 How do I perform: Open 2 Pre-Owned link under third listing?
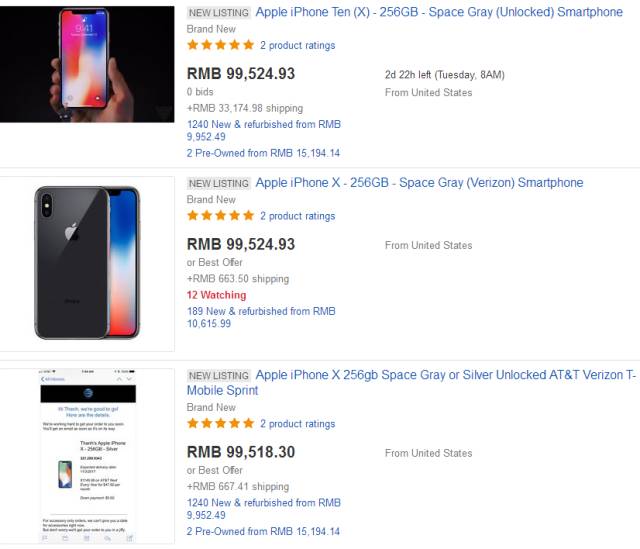(x=263, y=531)
